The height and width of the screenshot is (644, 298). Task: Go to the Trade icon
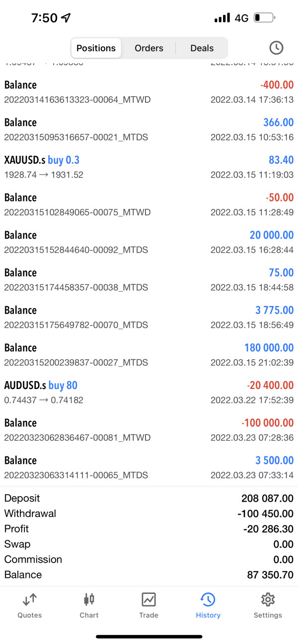click(149, 600)
